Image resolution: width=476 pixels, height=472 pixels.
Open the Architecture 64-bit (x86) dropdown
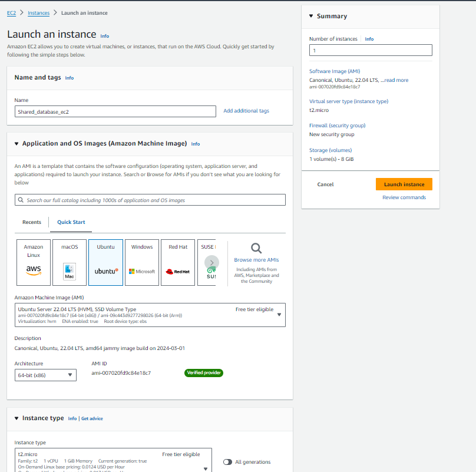[x=45, y=375]
